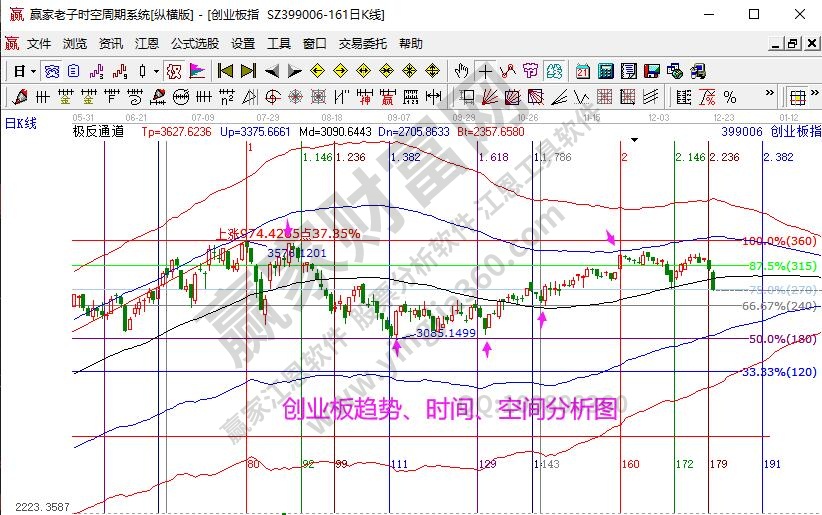Viewport: 822px width, 515px height.
Task: Click the 日K线 chart period label
Action: click(20, 122)
